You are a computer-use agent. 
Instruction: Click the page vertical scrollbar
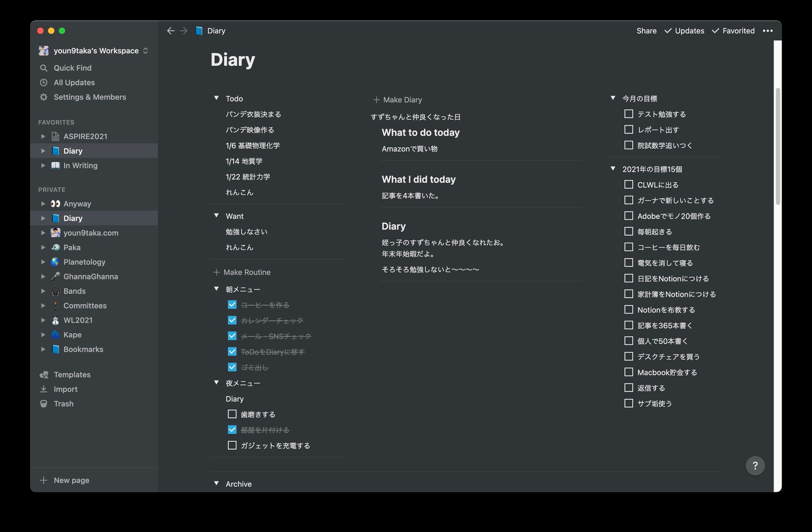tap(777, 146)
